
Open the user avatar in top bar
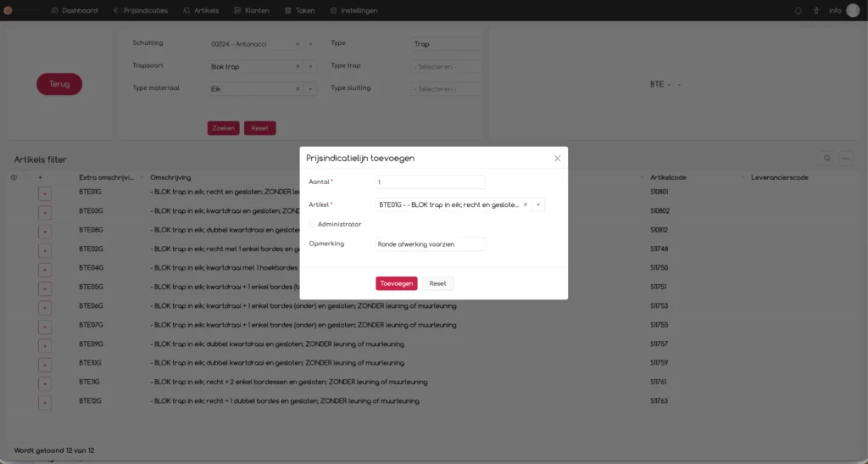tap(853, 10)
